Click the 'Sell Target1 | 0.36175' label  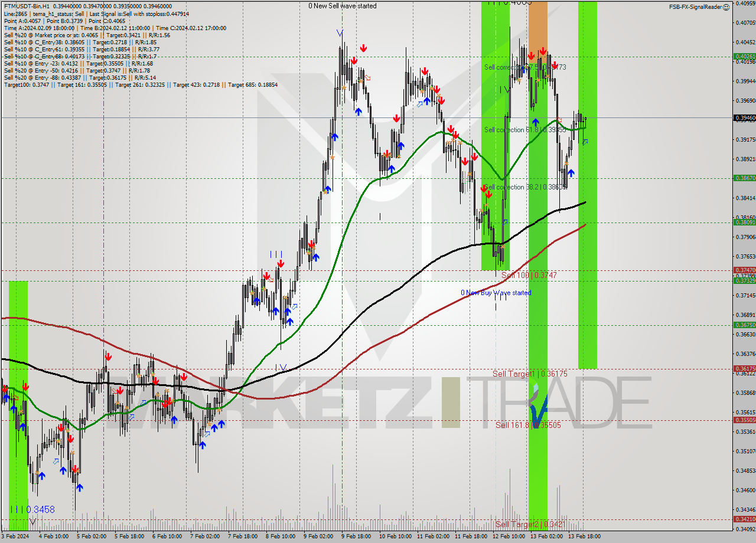pyautogui.click(x=530, y=374)
